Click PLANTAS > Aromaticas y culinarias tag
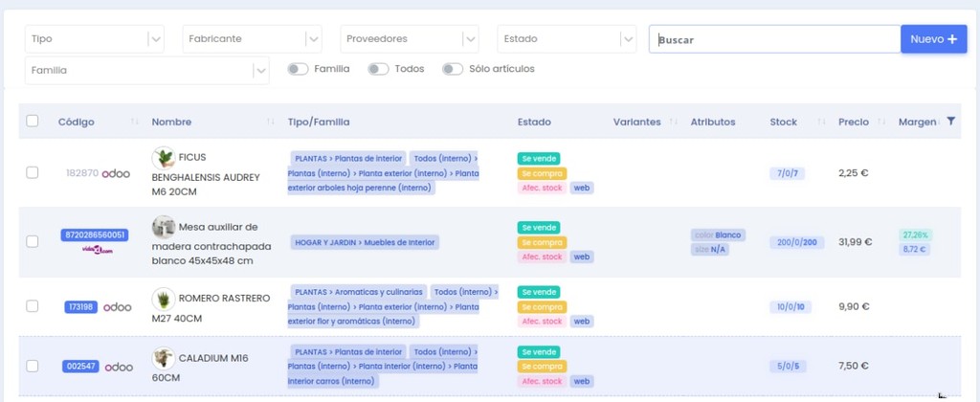 (x=359, y=292)
